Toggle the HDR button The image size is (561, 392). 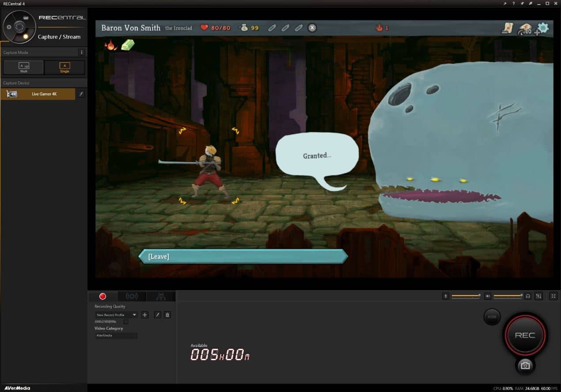point(492,317)
